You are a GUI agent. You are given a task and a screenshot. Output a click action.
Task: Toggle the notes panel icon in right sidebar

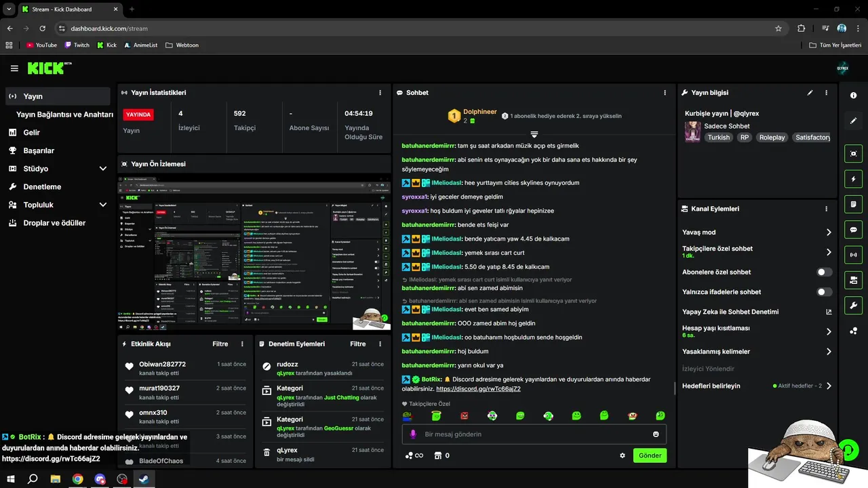(x=853, y=204)
